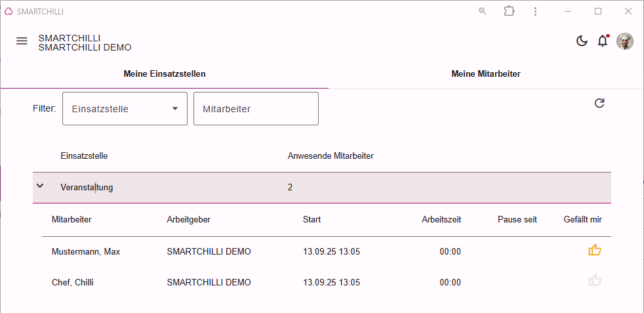Screen dimensions: 644x313
Task: Toggle like for Chef, Chilli
Action: pos(595,281)
